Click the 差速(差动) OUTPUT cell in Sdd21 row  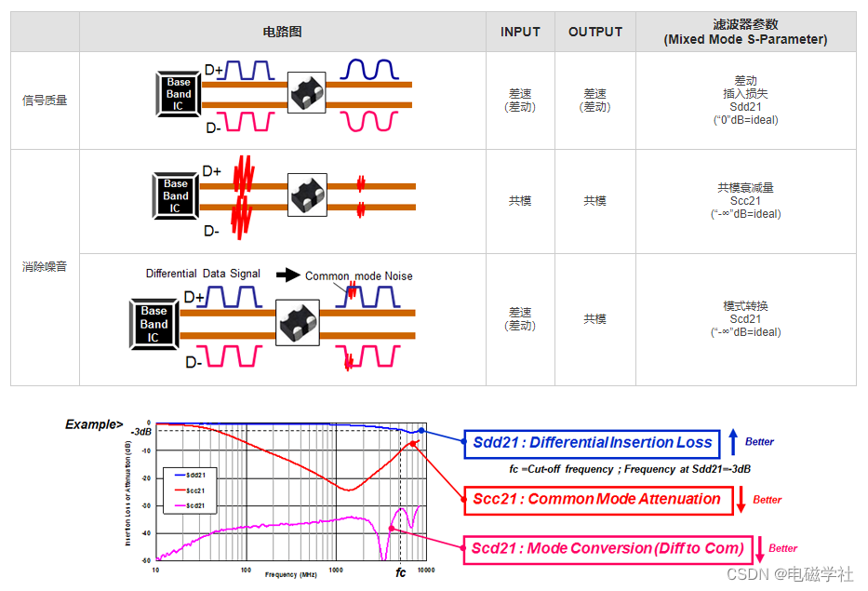pos(595,101)
